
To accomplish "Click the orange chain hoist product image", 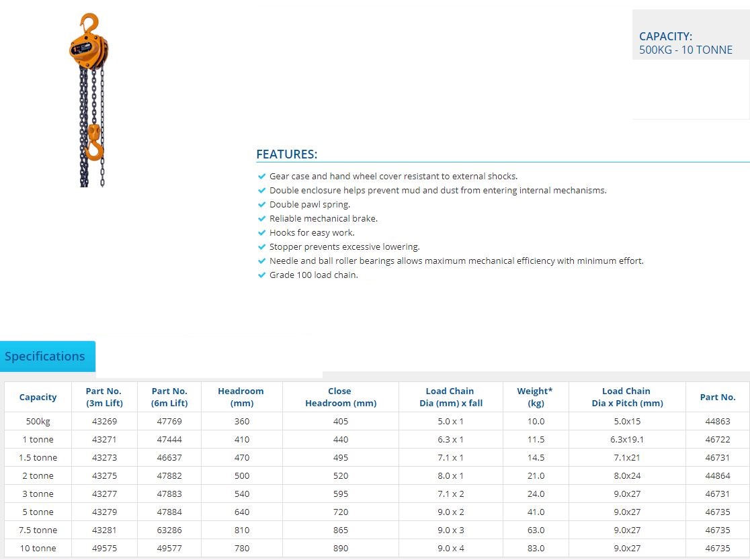I will [x=89, y=100].
